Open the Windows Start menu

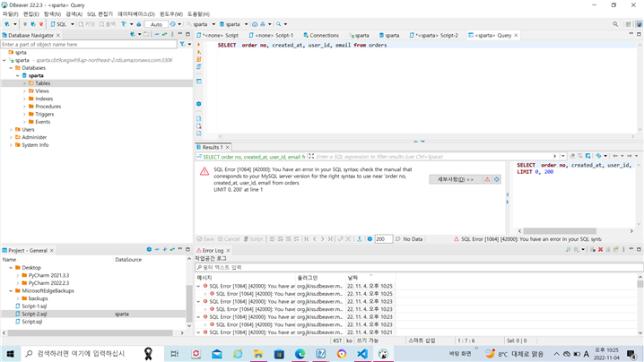pyautogui.click(x=10, y=354)
